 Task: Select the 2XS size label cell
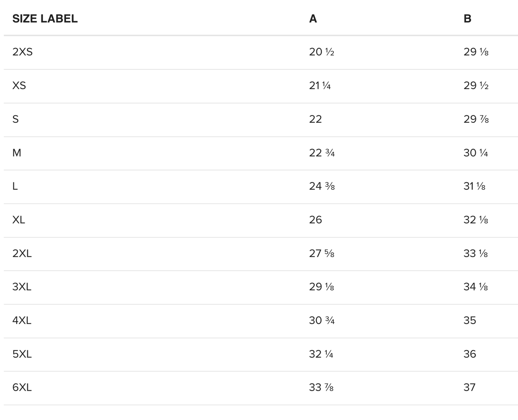(x=22, y=52)
